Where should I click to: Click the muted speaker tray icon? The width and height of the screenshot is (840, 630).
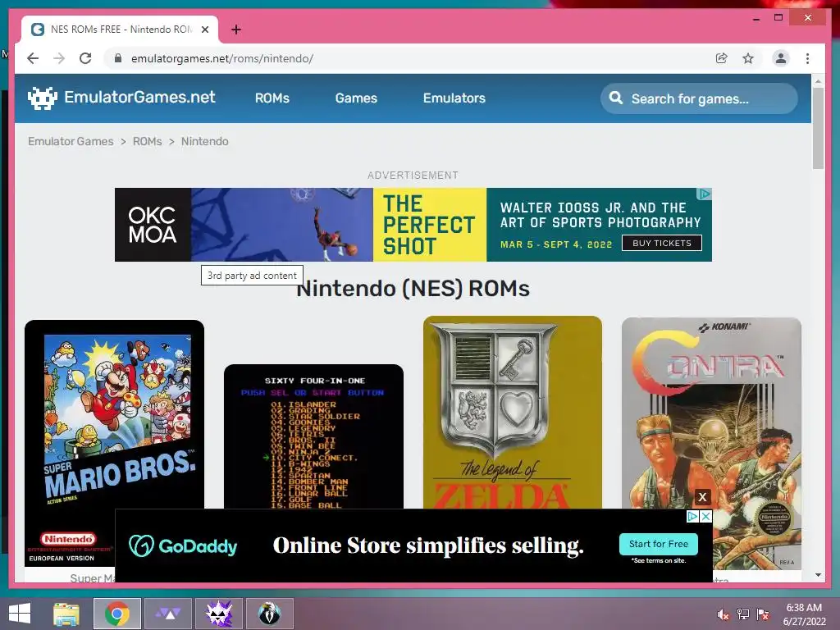click(723, 614)
